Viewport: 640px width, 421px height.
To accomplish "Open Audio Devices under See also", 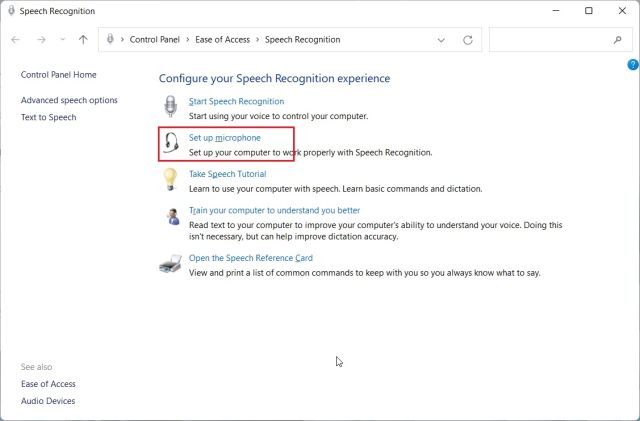I will pyautogui.click(x=48, y=401).
